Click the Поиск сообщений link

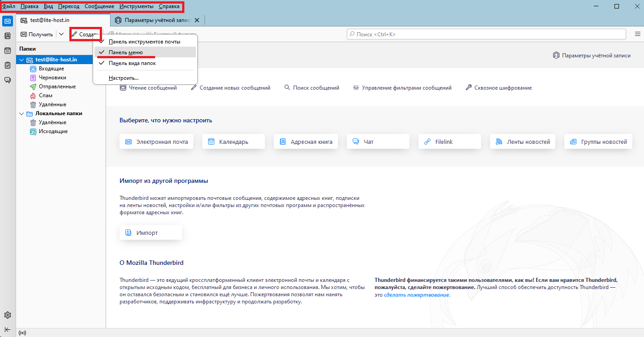311,88
